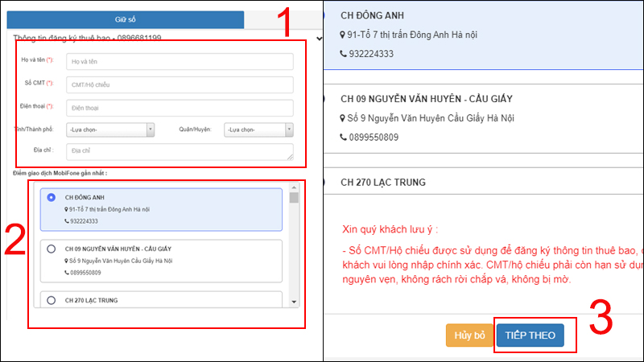The image size is (644, 362).
Task: Click the resize grip of Địa chỉ textarea
Action: coord(291,157)
